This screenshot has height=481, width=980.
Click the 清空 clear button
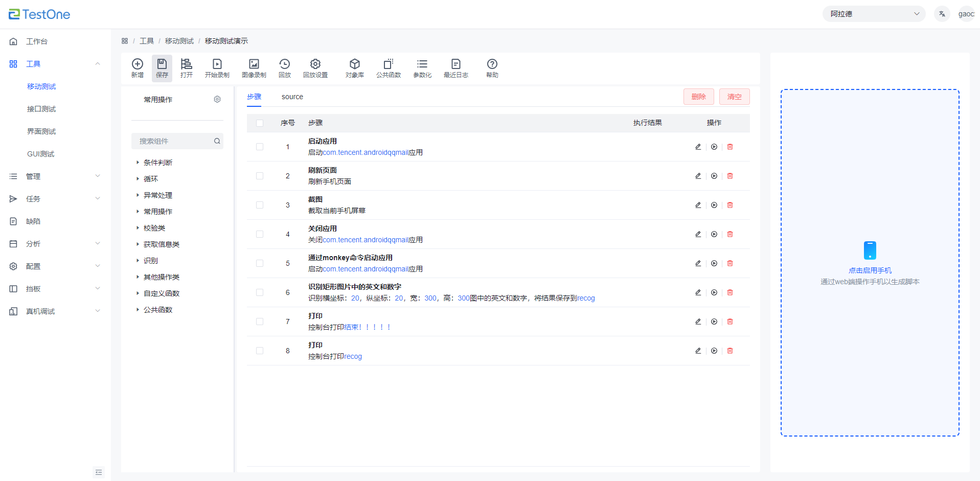coord(734,97)
